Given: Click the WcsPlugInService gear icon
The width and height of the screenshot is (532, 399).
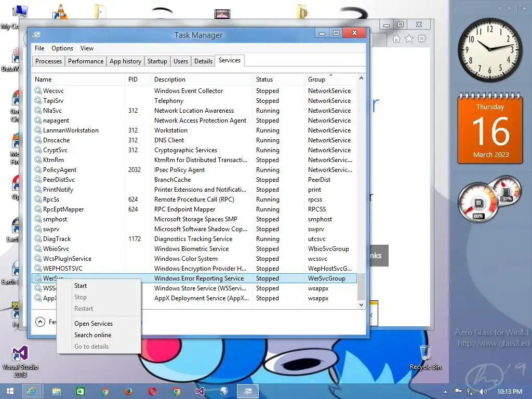Looking at the screenshot, I should [x=37, y=258].
